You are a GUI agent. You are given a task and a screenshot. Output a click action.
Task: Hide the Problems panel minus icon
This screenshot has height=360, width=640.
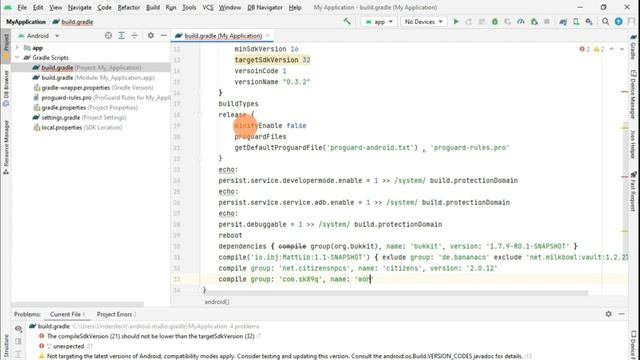(622, 314)
